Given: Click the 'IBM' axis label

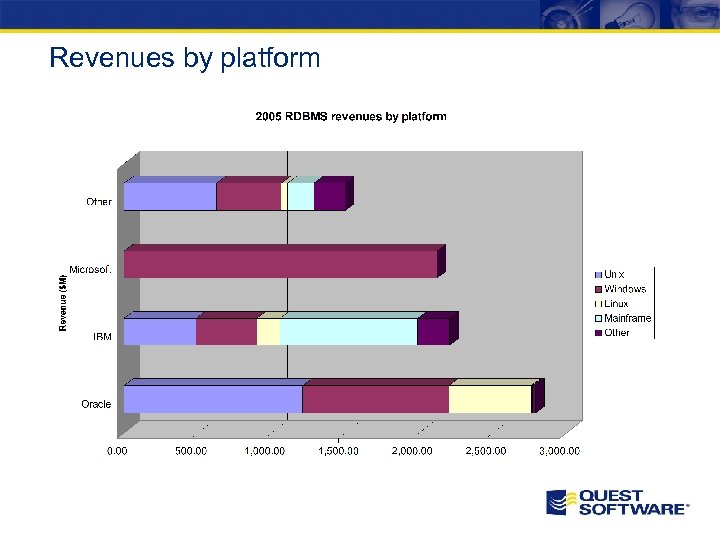Looking at the screenshot, I should [x=102, y=337].
